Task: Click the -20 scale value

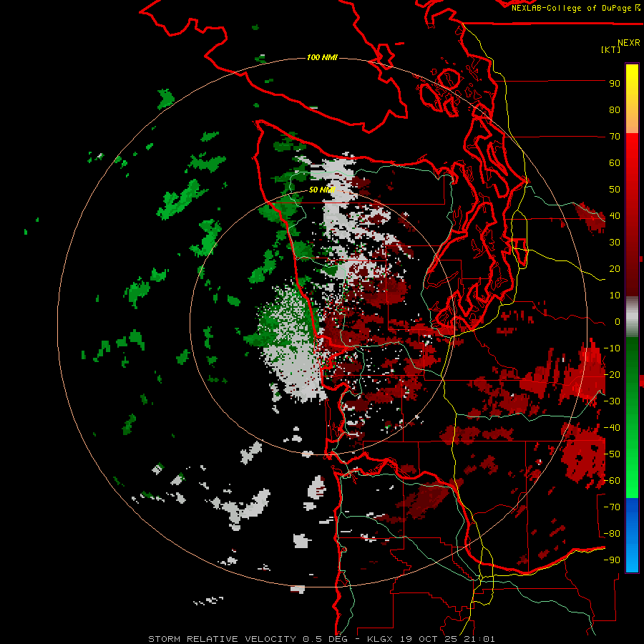Action: (x=612, y=375)
